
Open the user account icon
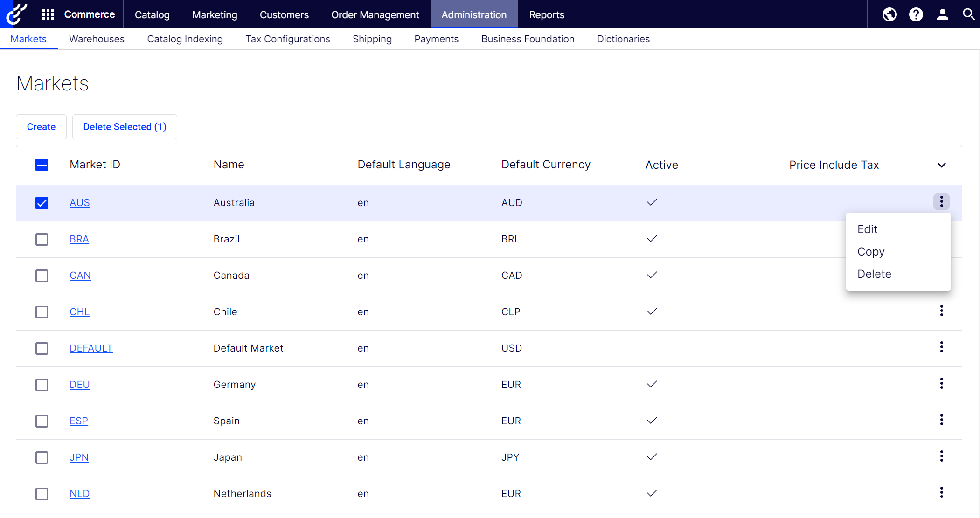pyautogui.click(x=943, y=14)
